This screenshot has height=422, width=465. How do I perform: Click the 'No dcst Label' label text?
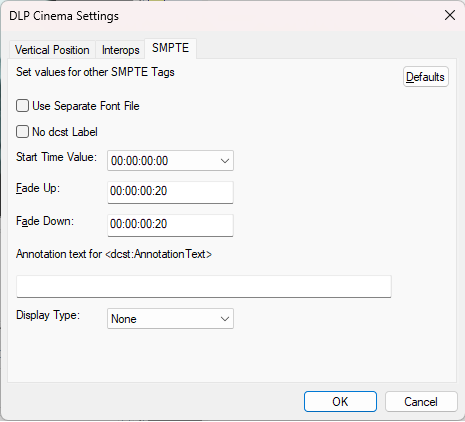(x=65, y=132)
